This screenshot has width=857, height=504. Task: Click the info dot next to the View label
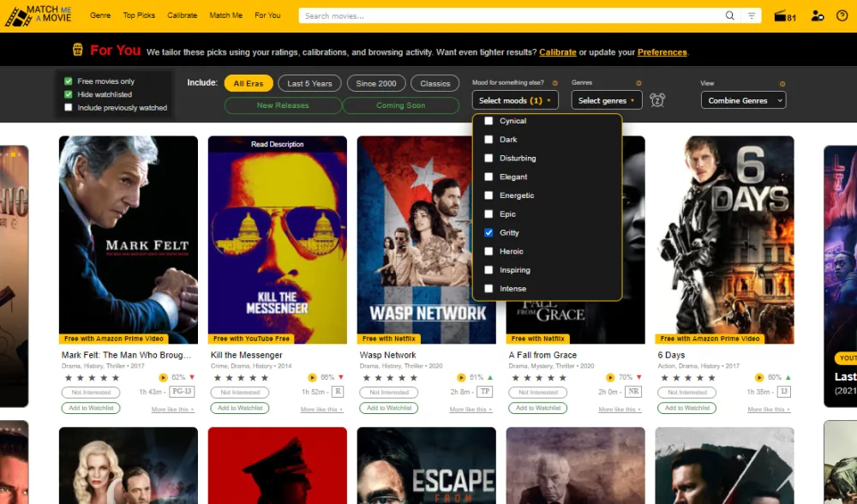[x=782, y=84]
